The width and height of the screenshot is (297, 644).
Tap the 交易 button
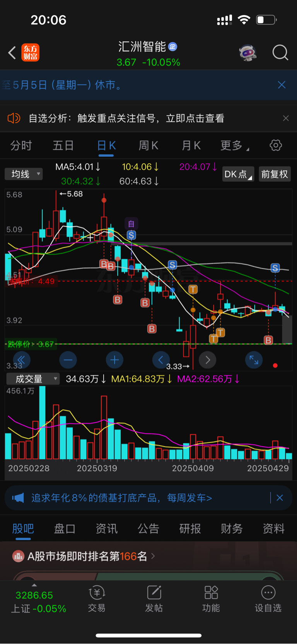tap(97, 599)
